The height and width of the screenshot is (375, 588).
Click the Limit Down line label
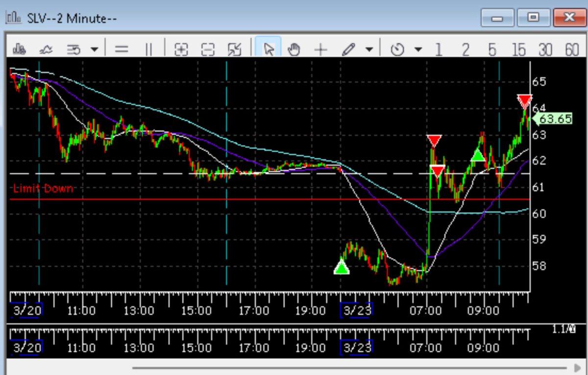(43, 188)
